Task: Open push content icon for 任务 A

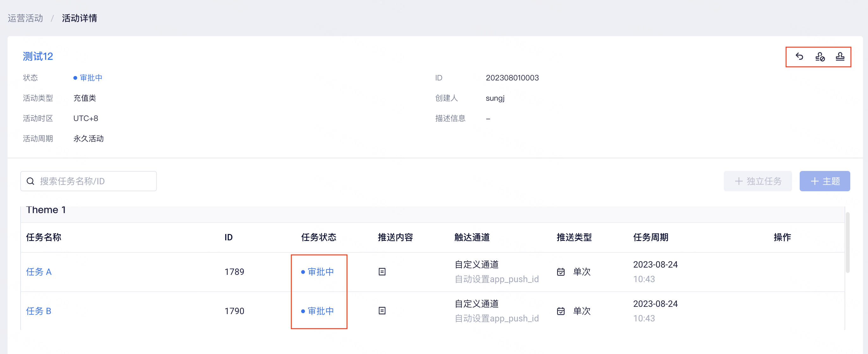Action: pyautogui.click(x=382, y=272)
